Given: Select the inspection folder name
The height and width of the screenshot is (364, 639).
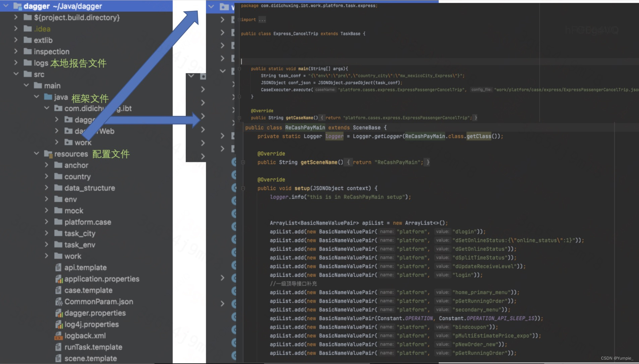Looking at the screenshot, I should tap(52, 52).
